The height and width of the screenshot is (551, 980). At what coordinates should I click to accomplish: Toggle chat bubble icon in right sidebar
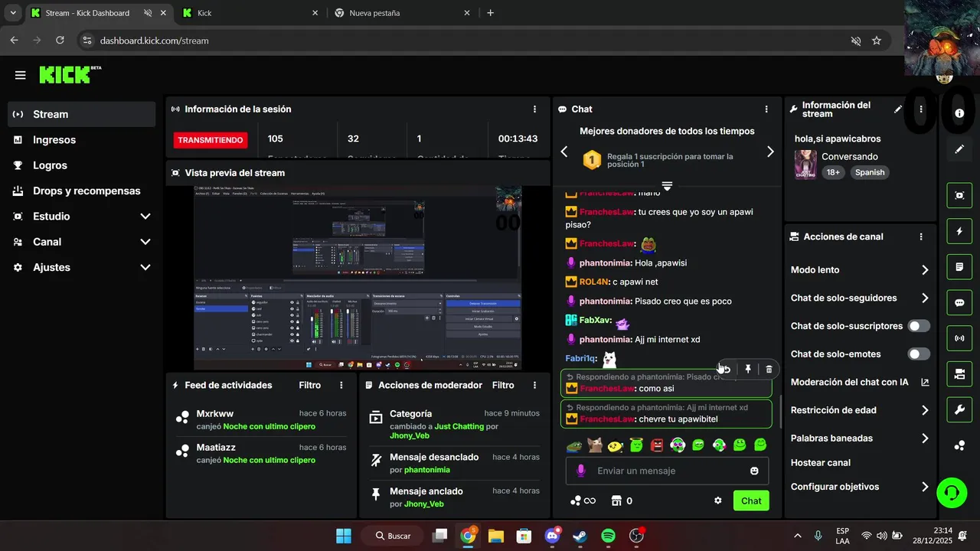(x=959, y=302)
